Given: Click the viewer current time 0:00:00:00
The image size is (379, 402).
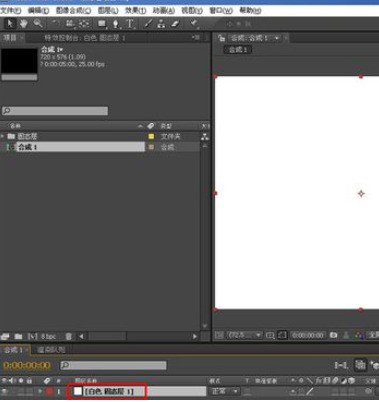Looking at the screenshot, I should coord(308,335).
